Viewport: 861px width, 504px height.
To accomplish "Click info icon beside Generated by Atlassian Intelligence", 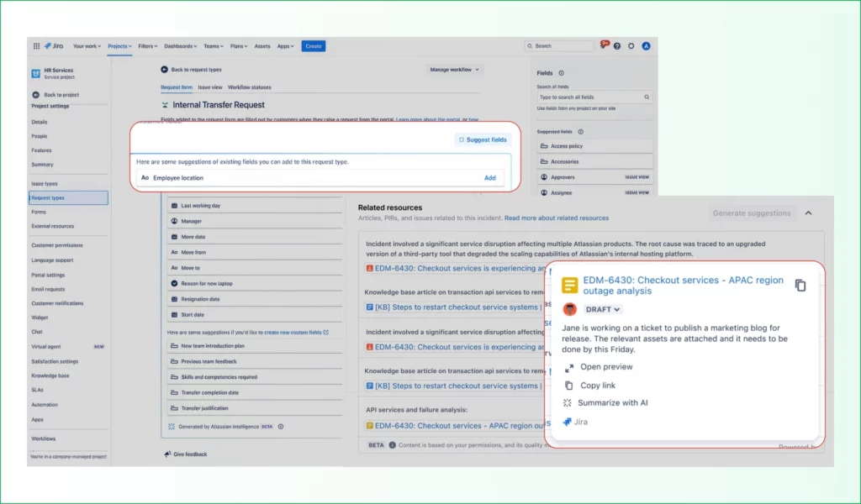I will click(281, 427).
